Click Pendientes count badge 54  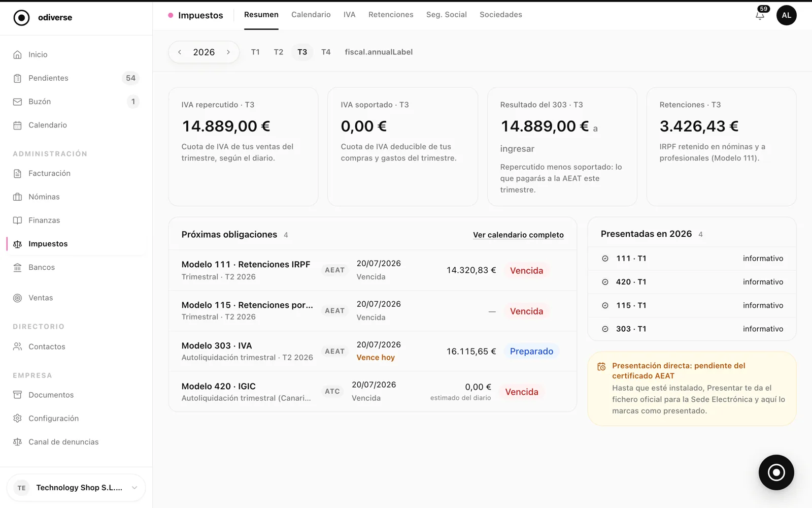(x=130, y=78)
